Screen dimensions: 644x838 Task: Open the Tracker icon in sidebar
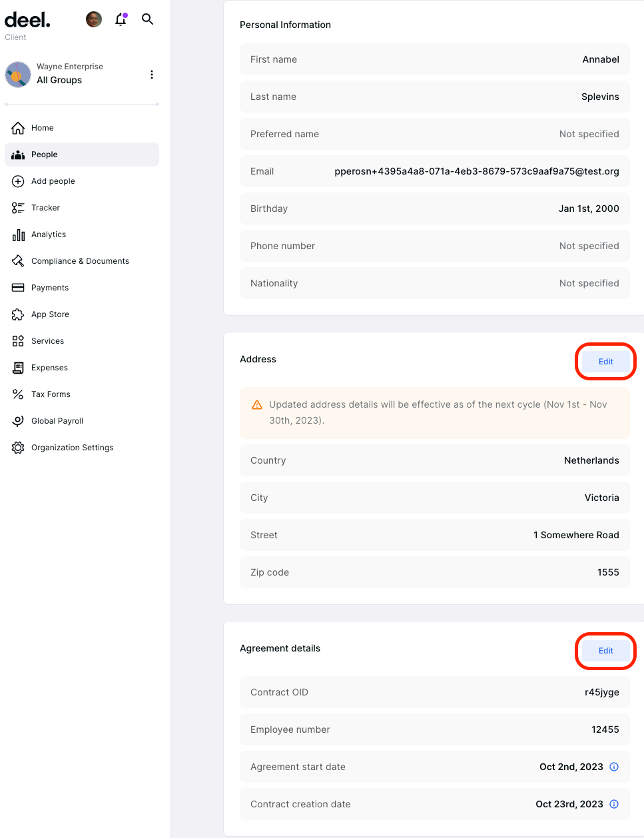pyautogui.click(x=18, y=208)
